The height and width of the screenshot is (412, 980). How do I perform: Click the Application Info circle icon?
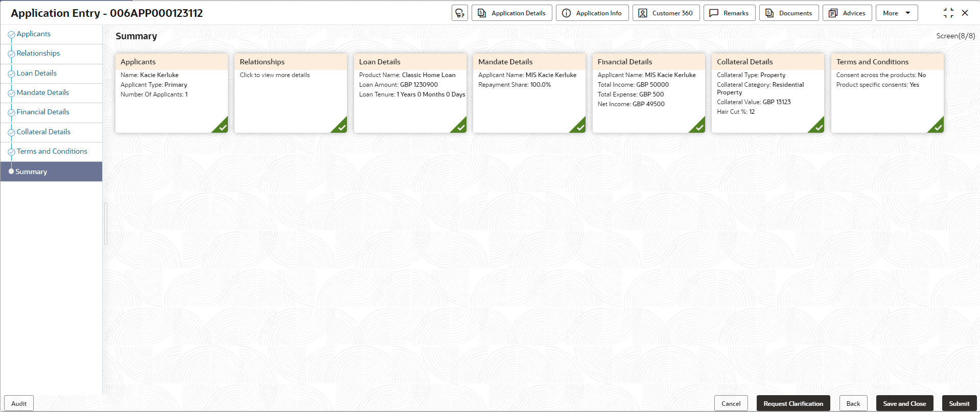[566, 13]
